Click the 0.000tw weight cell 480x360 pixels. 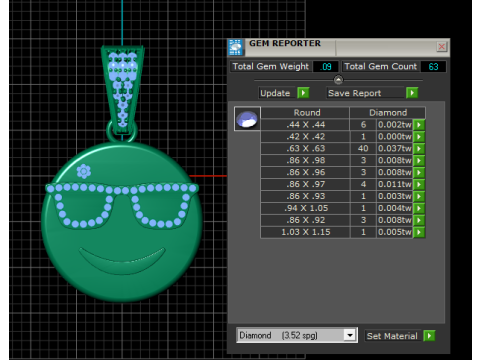pyautogui.click(x=395, y=137)
